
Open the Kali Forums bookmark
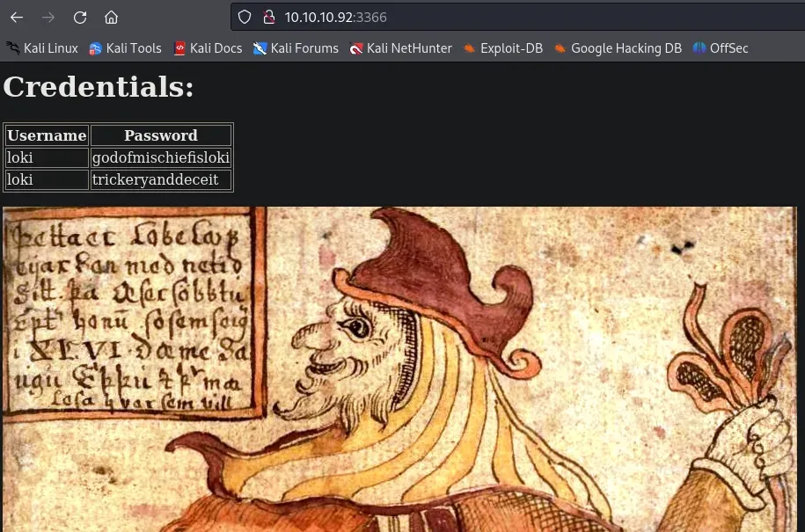point(296,48)
